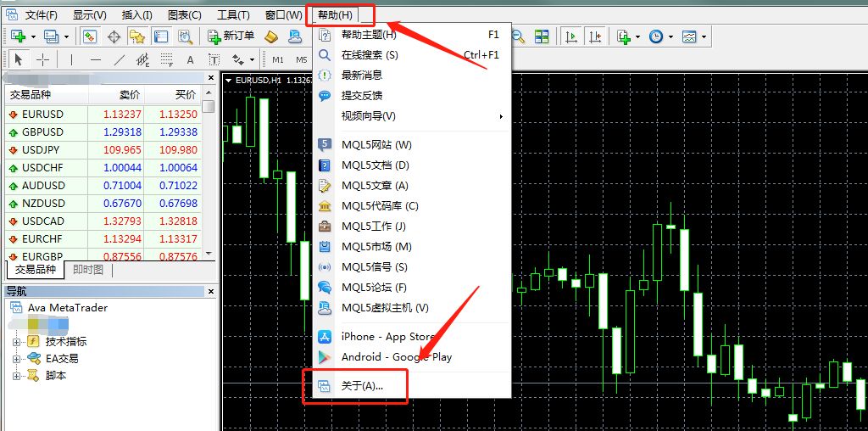Choose 关于(A)... menu entry
The image size is (868, 431).
click(x=411, y=386)
